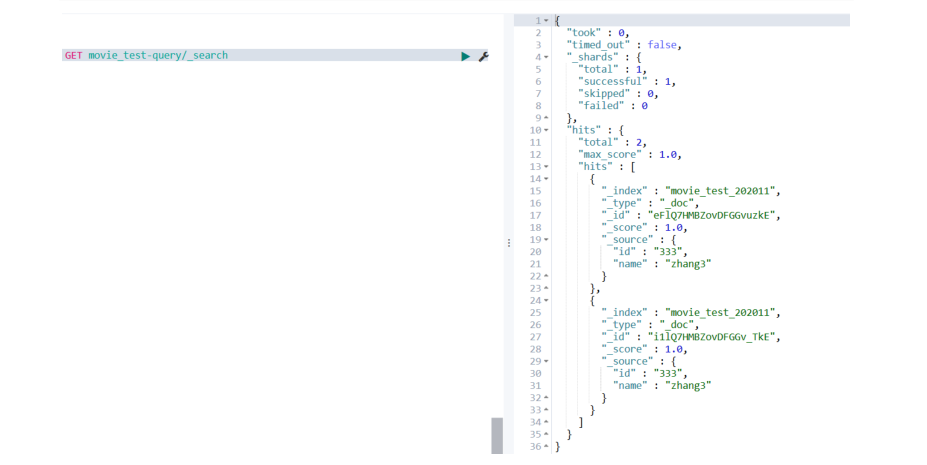Screen dimensions: 927x465
Task: Click the "failed" : 0 line
Action: (x=612, y=106)
